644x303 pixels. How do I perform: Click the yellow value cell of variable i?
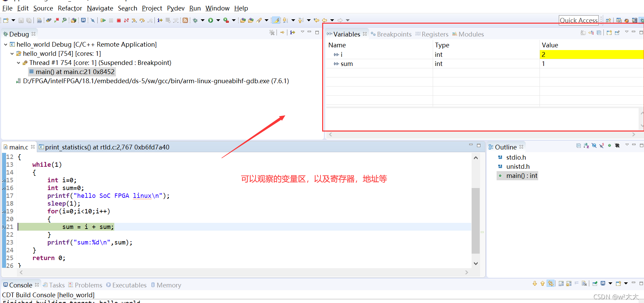(x=591, y=54)
